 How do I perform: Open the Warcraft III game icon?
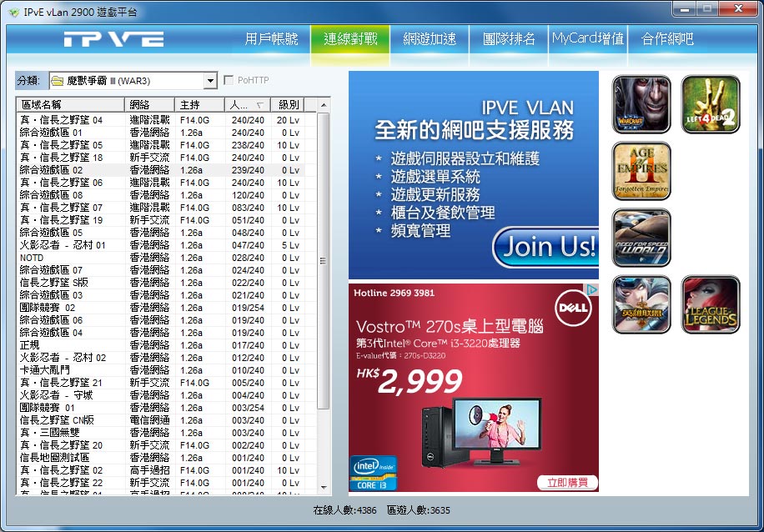641,104
